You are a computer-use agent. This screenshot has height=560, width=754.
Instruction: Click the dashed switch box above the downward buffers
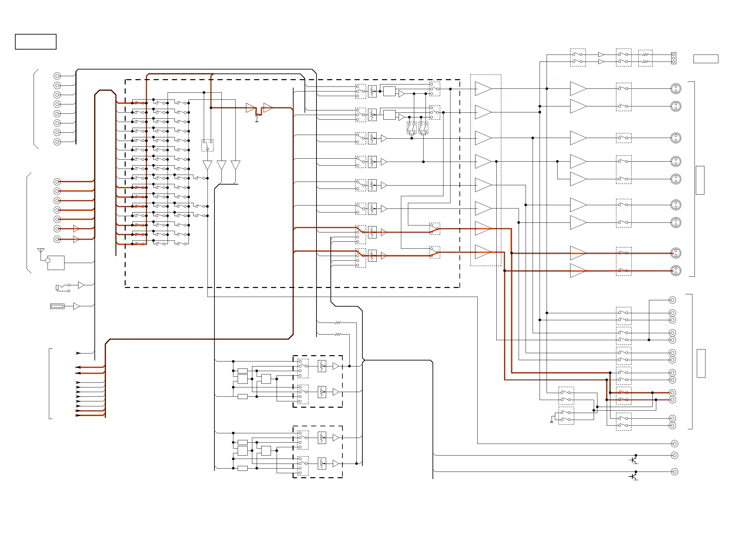pos(207,145)
